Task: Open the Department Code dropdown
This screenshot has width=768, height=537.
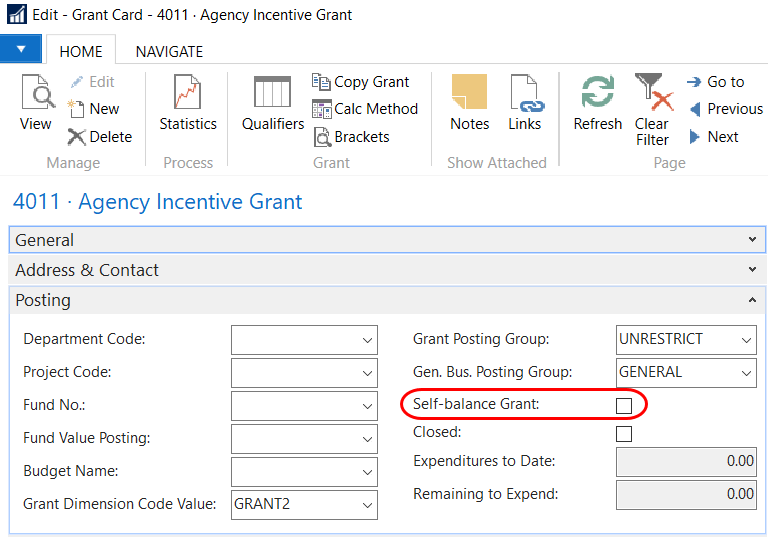Action: pyautogui.click(x=366, y=340)
